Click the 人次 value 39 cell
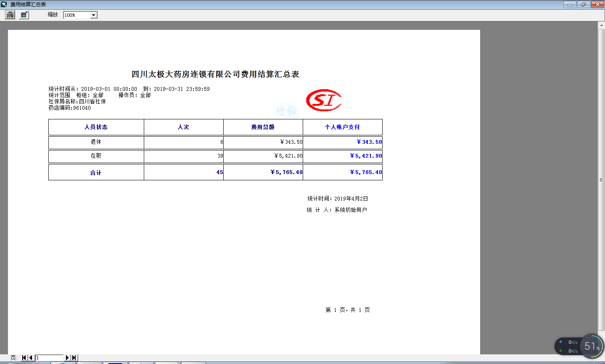 [x=184, y=156]
